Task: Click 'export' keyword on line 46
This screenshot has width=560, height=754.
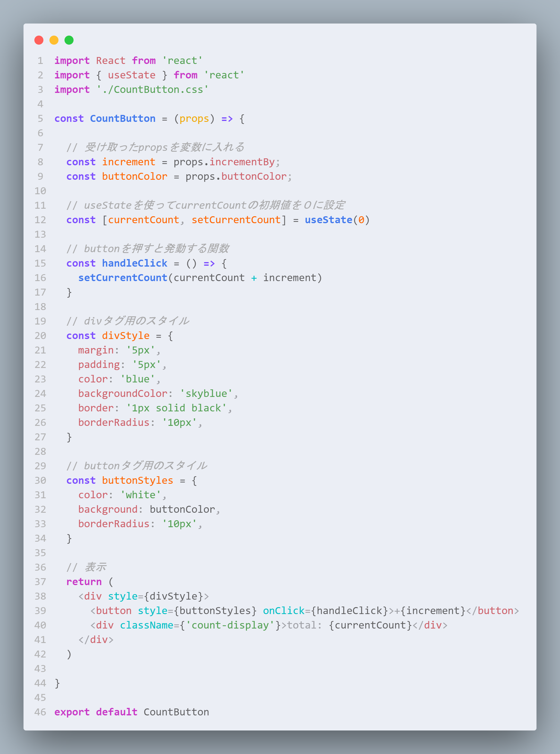Action: (x=72, y=712)
